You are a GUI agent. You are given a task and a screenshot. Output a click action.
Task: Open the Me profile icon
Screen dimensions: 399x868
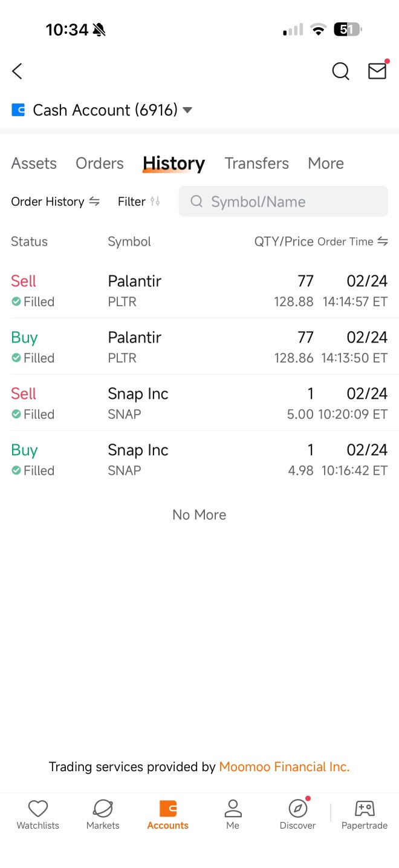click(233, 809)
